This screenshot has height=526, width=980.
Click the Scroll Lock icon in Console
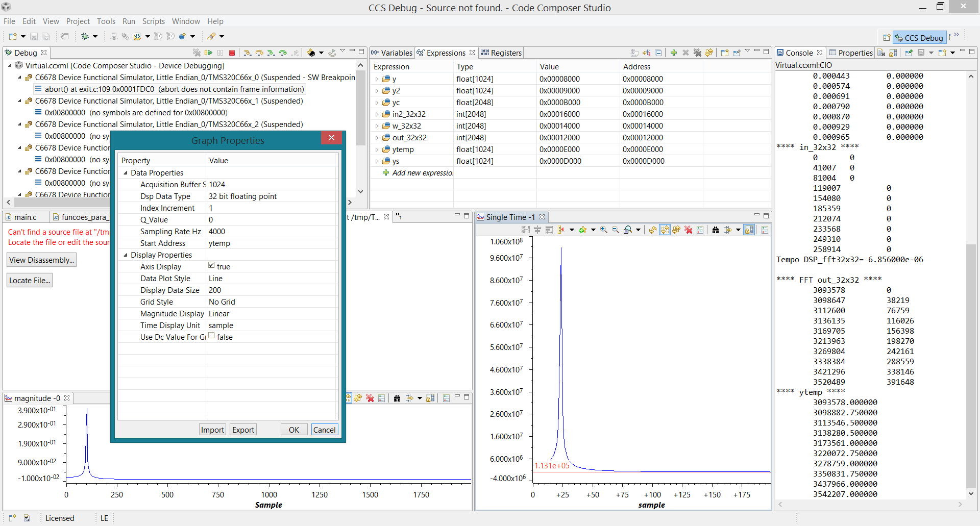[893, 53]
